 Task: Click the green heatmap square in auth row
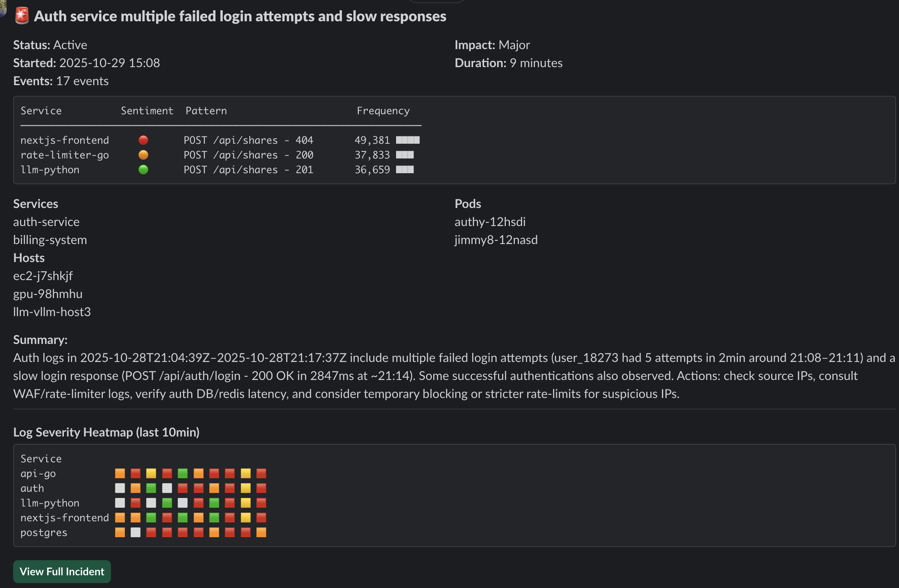point(151,488)
